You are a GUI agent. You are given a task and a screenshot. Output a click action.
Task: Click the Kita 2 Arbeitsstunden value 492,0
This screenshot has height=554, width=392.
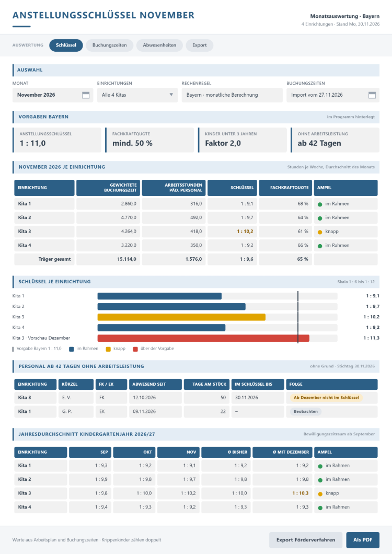tap(196, 217)
